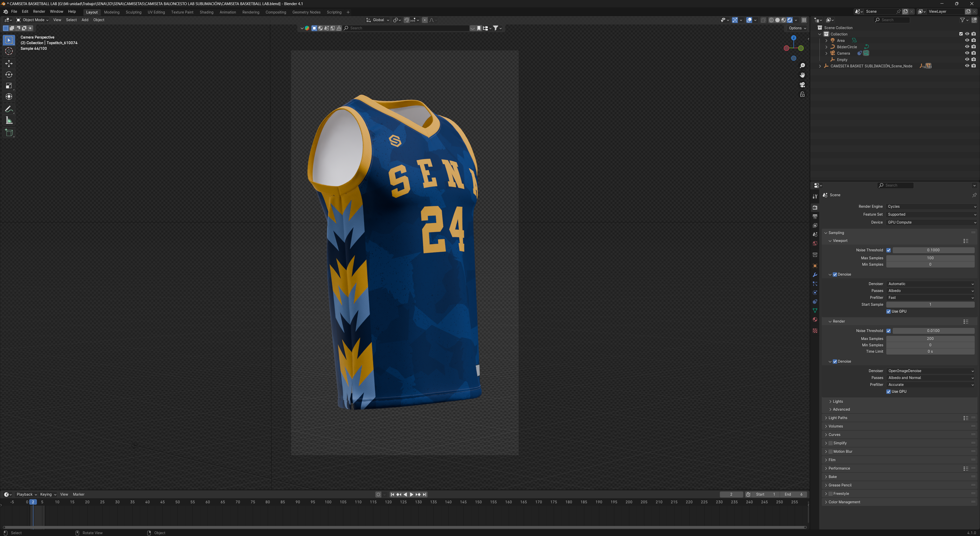Enable Viewport Noise Threshold checkbox
Screen dimensions: 980x536
(889, 250)
